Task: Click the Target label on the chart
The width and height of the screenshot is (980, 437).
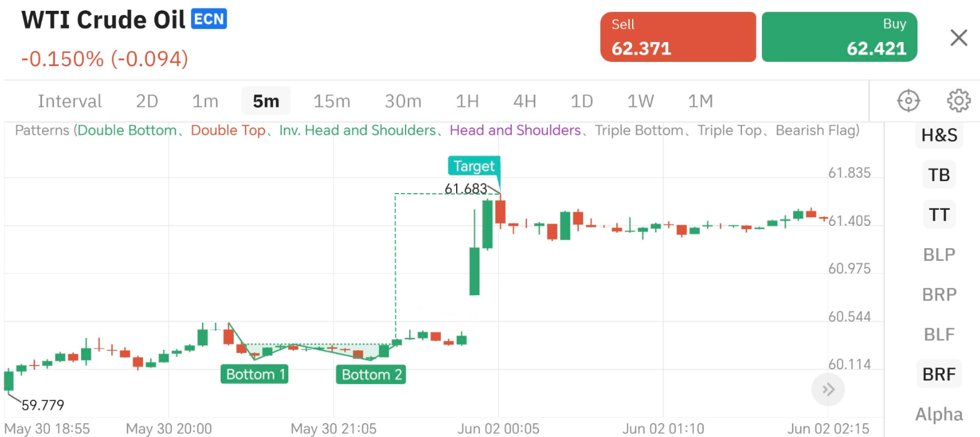Action: tap(474, 166)
